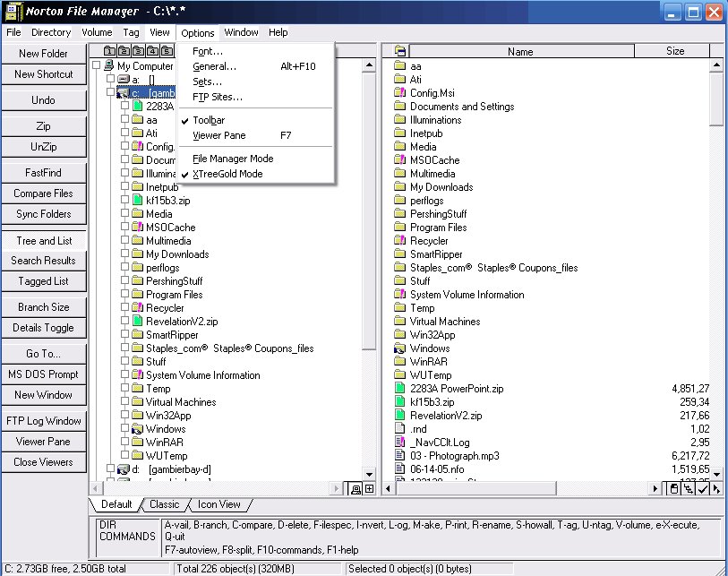Click the folder level 4 icon above the tree

153,51
